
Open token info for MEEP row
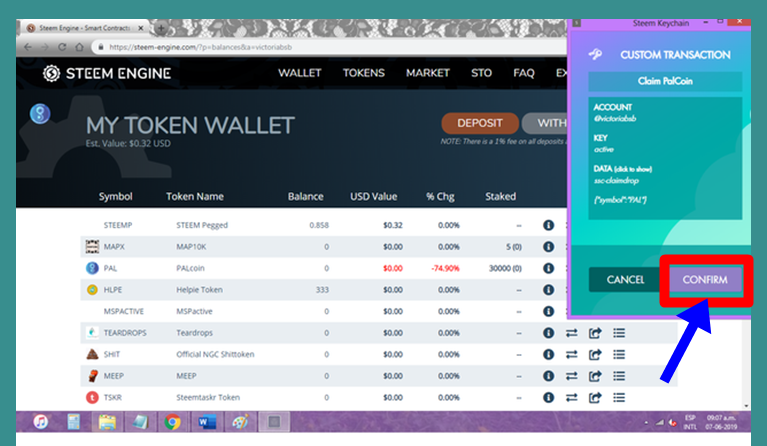pyautogui.click(x=548, y=376)
